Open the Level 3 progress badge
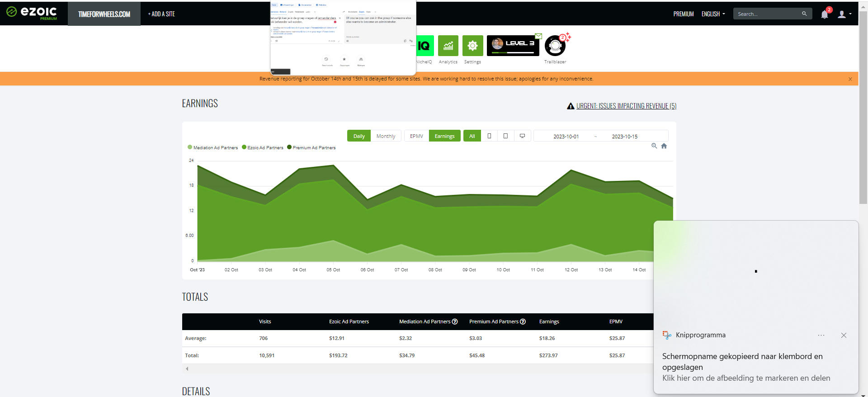Image resolution: width=868 pixels, height=397 pixels. (513, 46)
